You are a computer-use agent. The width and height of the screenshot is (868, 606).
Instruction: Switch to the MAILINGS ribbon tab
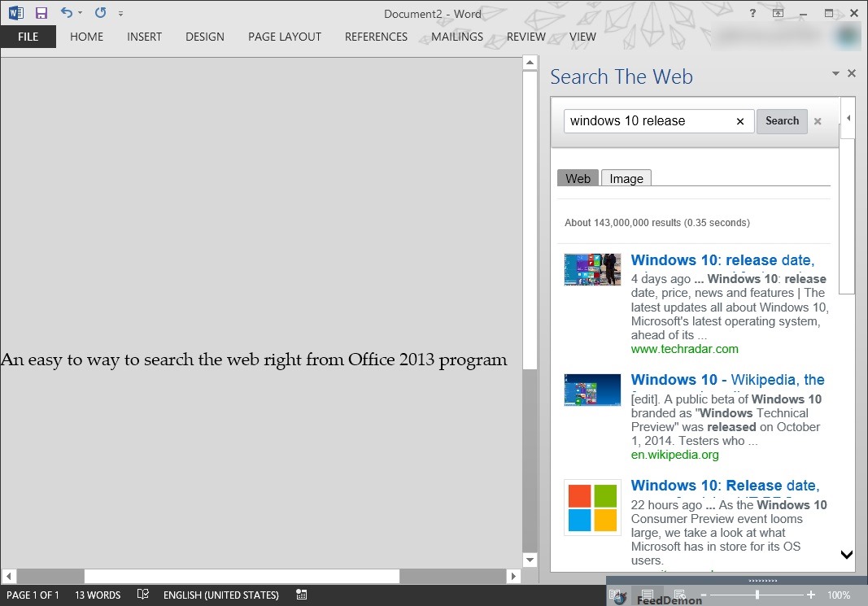pos(456,37)
